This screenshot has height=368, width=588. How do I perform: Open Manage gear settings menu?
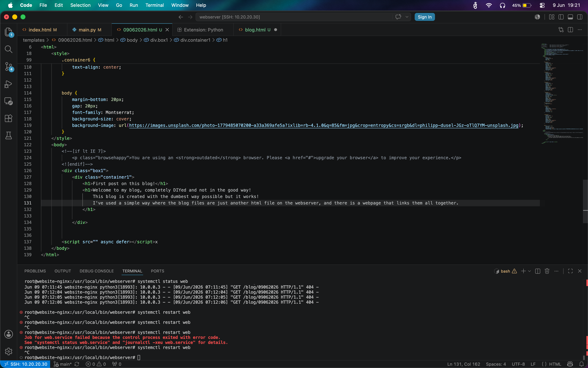(x=8, y=351)
